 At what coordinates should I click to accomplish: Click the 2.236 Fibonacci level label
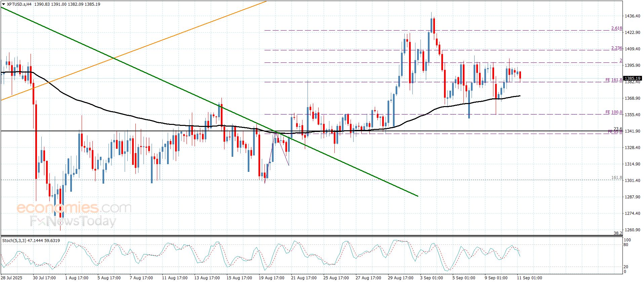pyautogui.click(x=616, y=48)
